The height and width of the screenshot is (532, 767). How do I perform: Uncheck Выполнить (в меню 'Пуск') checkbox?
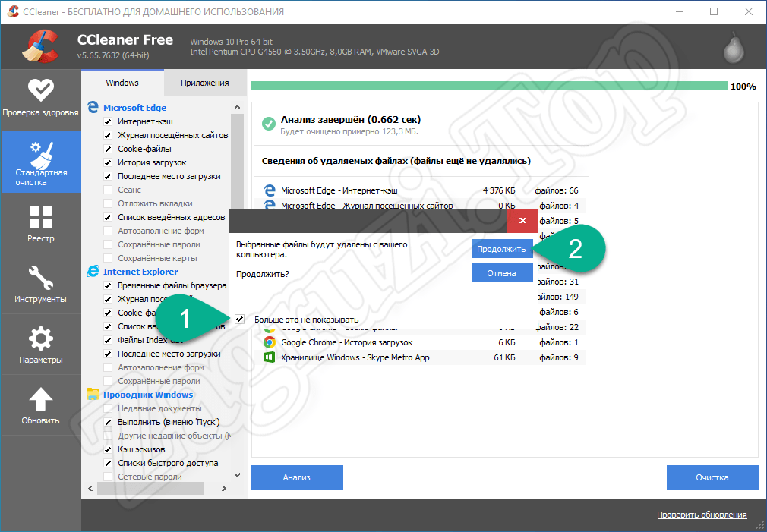(x=108, y=422)
